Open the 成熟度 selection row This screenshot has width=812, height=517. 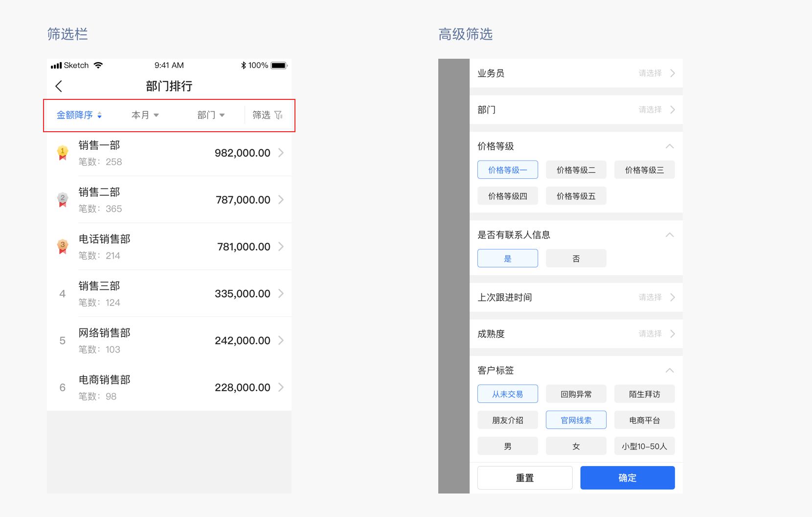point(576,334)
